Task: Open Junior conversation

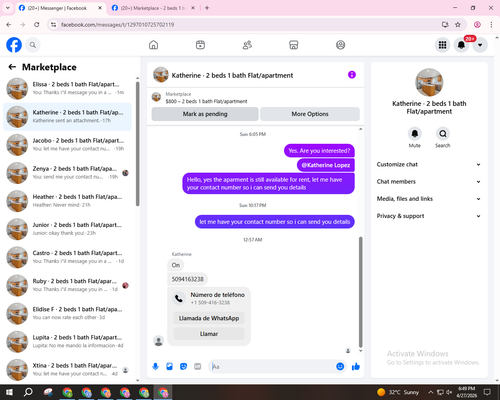Action: click(x=67, y=229)
